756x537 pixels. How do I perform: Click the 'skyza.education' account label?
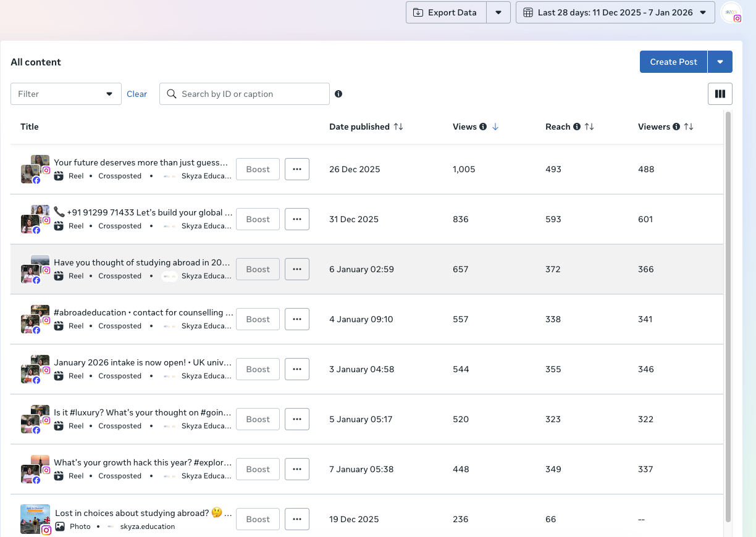coord(148,527)
